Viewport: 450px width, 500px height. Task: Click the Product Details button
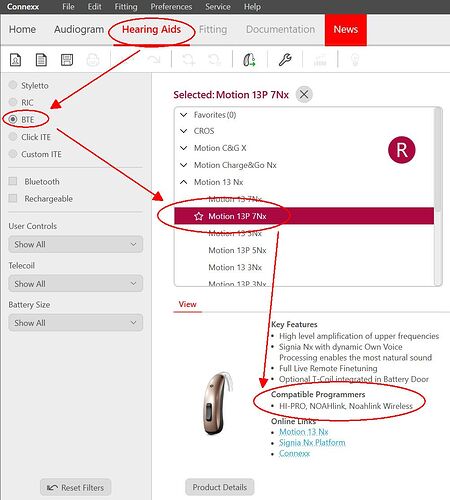[x=220, y=487]
